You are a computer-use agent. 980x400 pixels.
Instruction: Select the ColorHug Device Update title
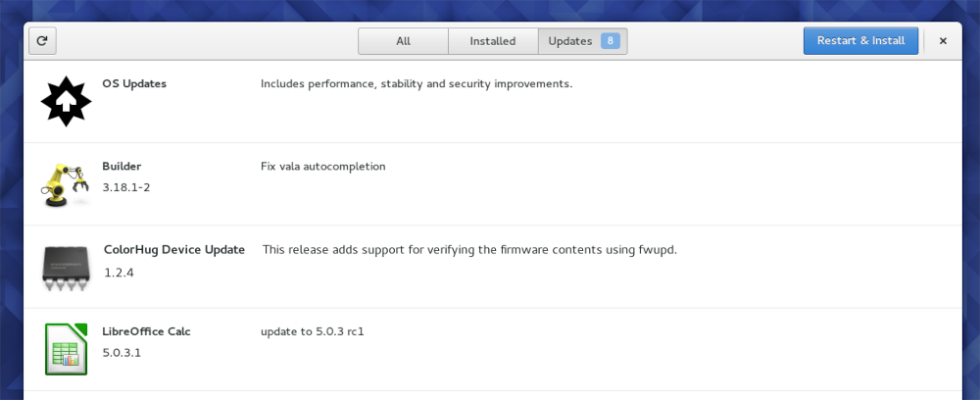174,250
